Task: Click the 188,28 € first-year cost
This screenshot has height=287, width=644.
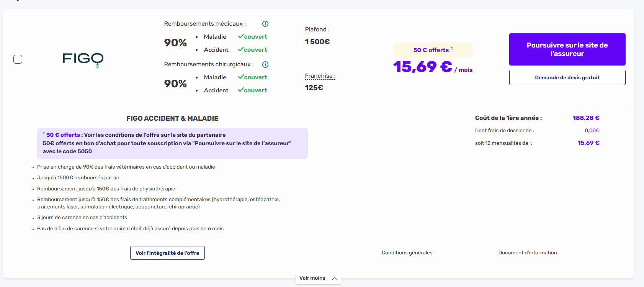Action: point(586,118)
